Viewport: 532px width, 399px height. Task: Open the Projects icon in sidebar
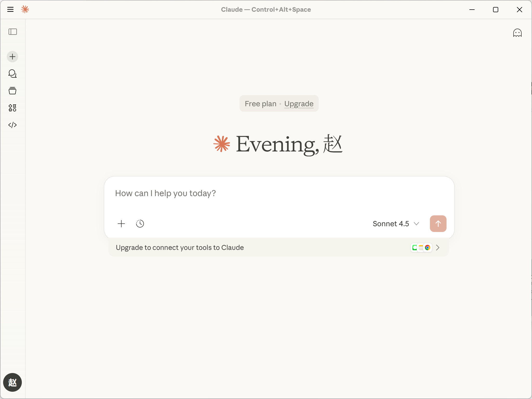point(12,91)
